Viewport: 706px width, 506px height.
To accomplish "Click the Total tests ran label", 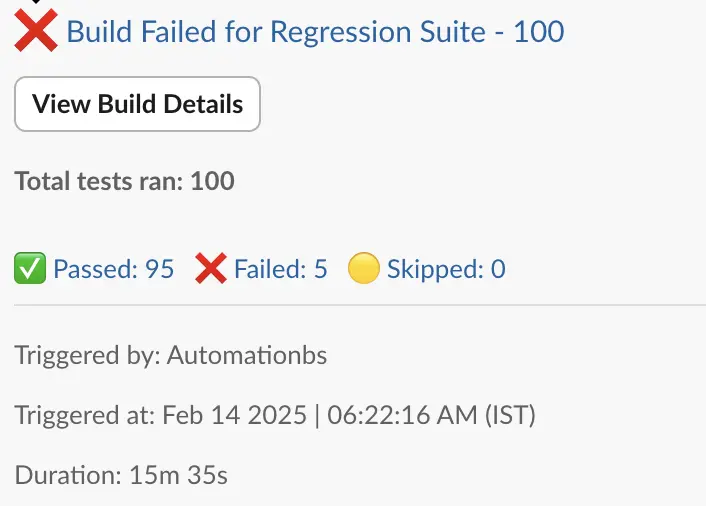I will (100, 181).
